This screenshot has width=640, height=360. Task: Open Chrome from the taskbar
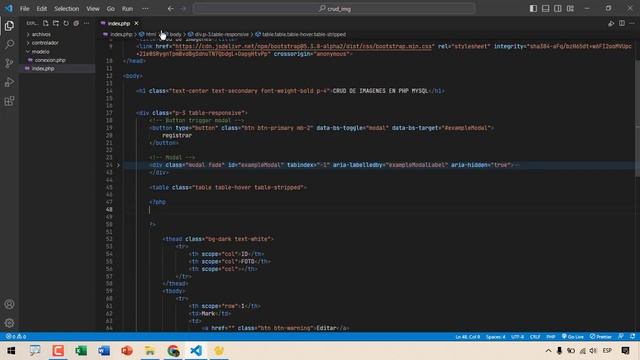173,351
